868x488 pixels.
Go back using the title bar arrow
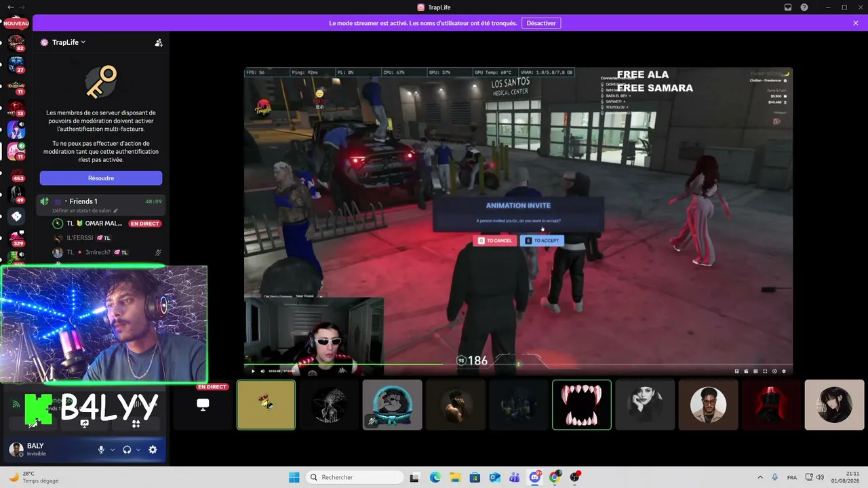[x=10, y=7]
